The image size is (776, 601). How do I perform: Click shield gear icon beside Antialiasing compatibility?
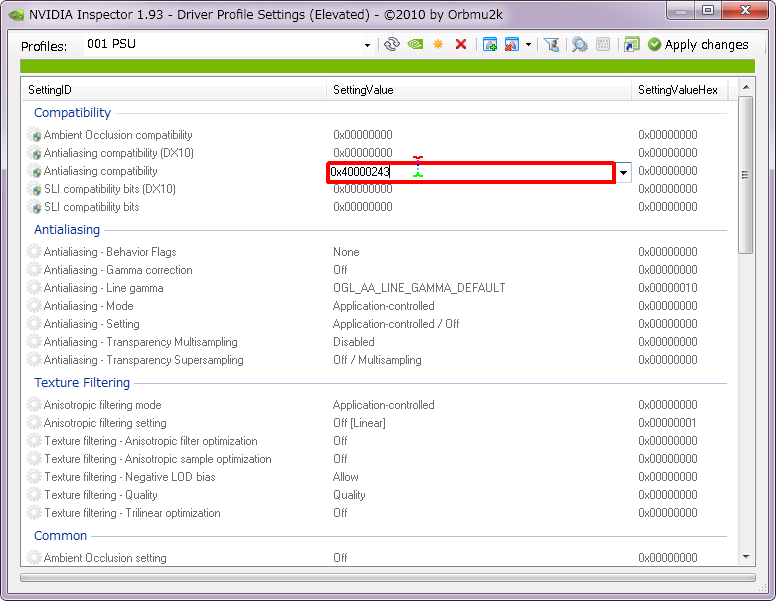34,171
